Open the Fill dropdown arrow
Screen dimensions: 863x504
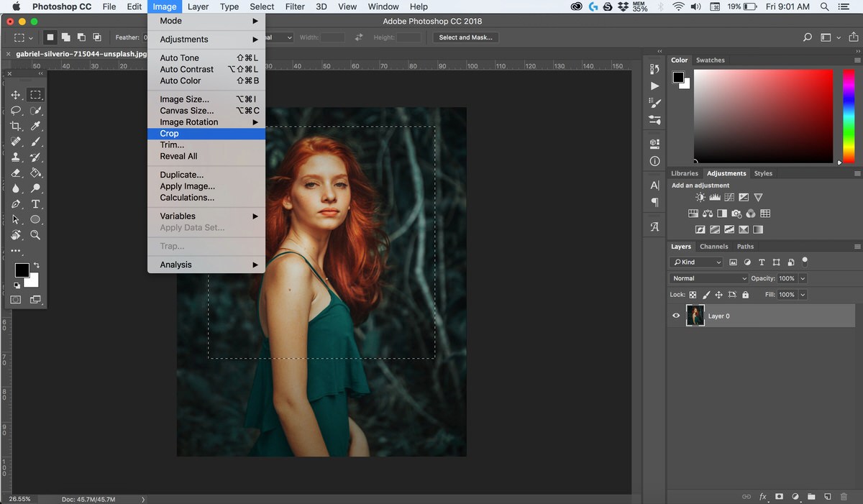(x=803, y=295)
